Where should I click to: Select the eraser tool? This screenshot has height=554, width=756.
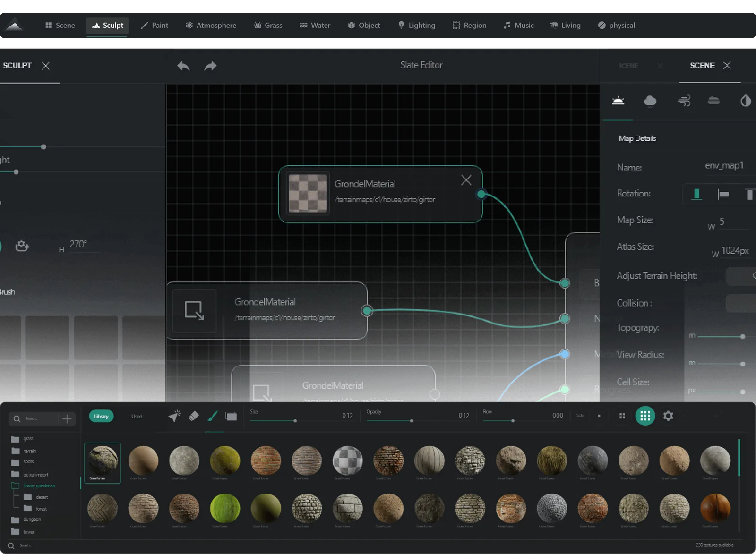point(194,416)
